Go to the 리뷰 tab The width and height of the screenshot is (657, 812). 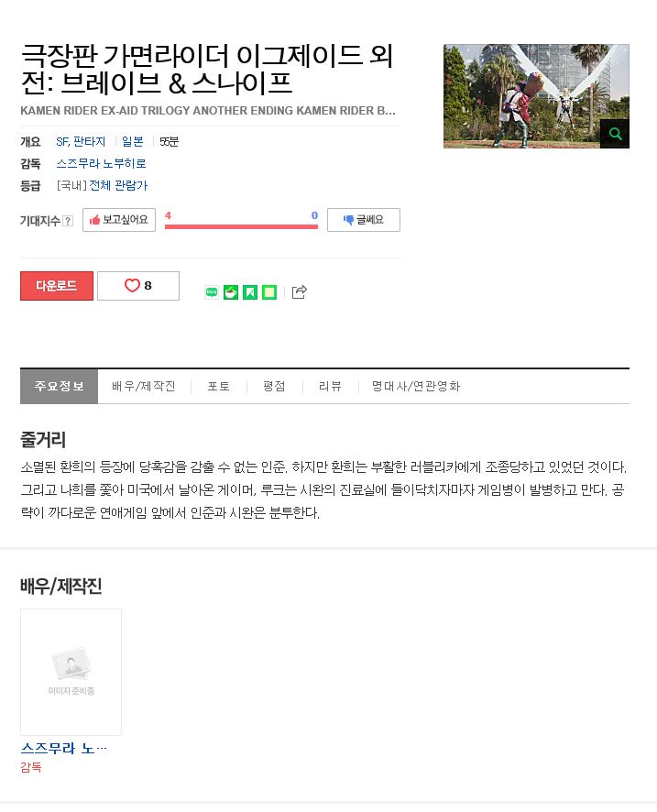[330, 387]
